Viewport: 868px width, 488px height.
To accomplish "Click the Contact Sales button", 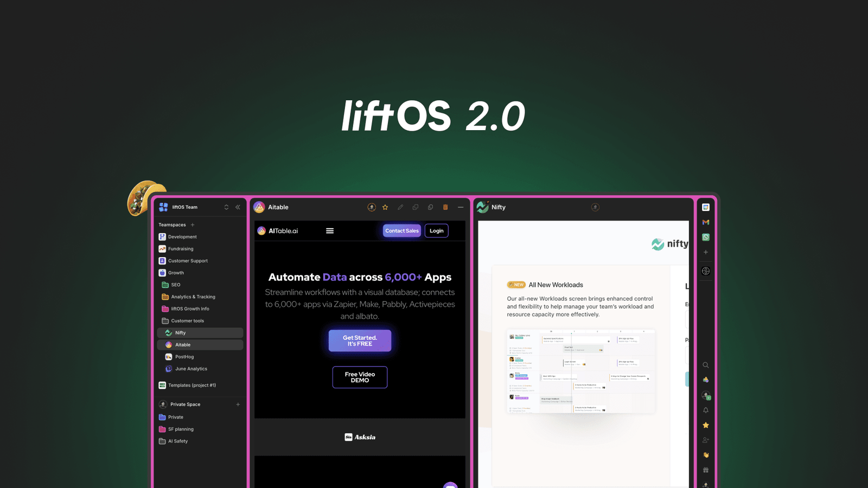I will point(402,231).
